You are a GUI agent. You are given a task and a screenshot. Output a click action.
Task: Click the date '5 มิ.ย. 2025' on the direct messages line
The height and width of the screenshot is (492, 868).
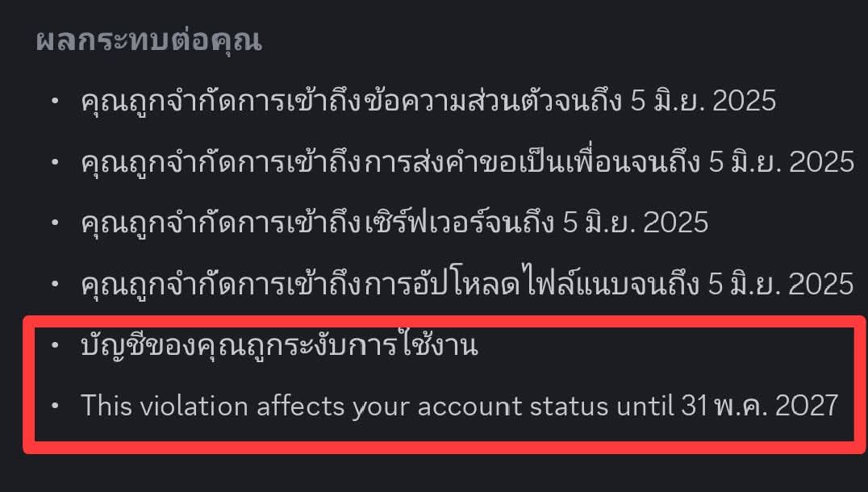703,101
